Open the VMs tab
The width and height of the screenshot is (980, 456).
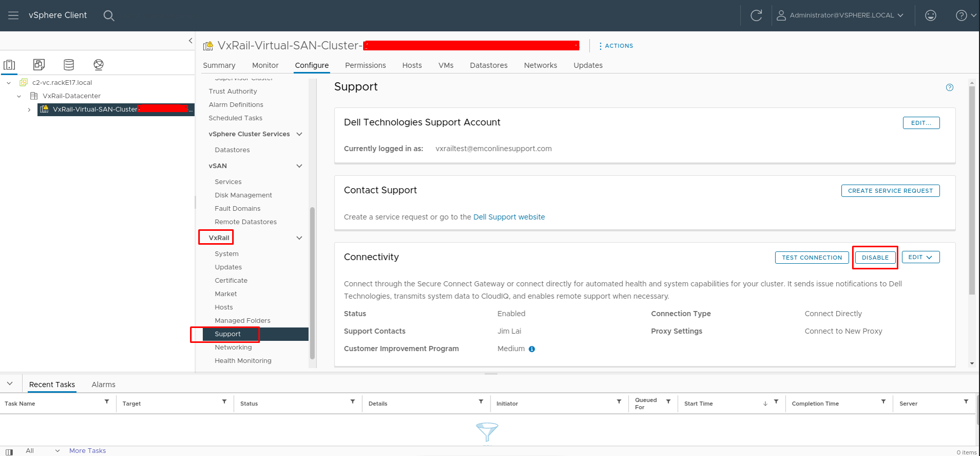446,65
